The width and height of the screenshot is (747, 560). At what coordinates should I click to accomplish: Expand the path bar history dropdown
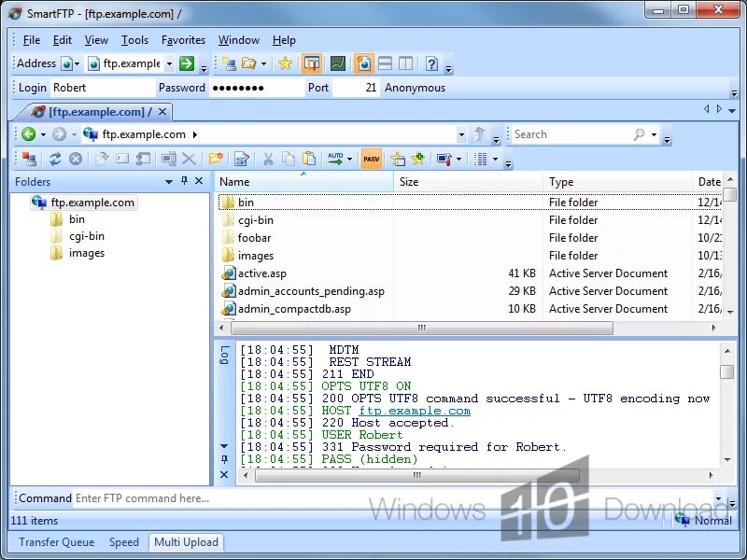tap(461, 134)
